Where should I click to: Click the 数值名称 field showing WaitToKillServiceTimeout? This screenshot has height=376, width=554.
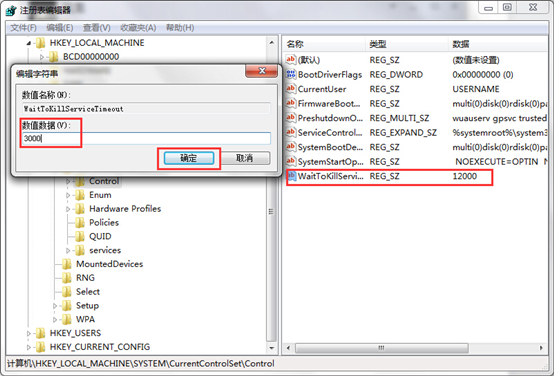point(146,109)
